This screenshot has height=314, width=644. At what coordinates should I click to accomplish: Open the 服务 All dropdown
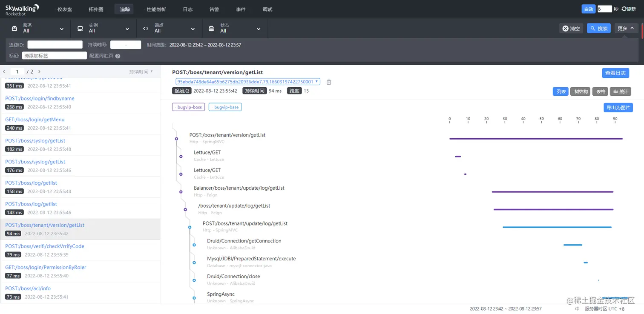[38, 29]
